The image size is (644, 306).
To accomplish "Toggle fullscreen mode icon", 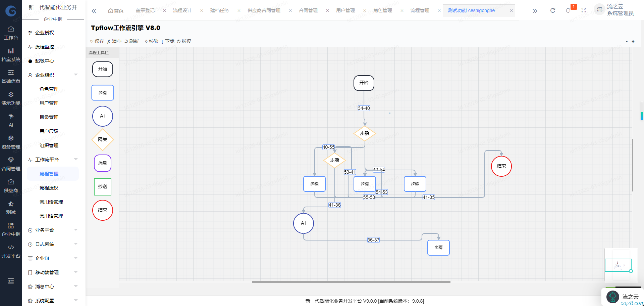I will click(x=584, y=10).
